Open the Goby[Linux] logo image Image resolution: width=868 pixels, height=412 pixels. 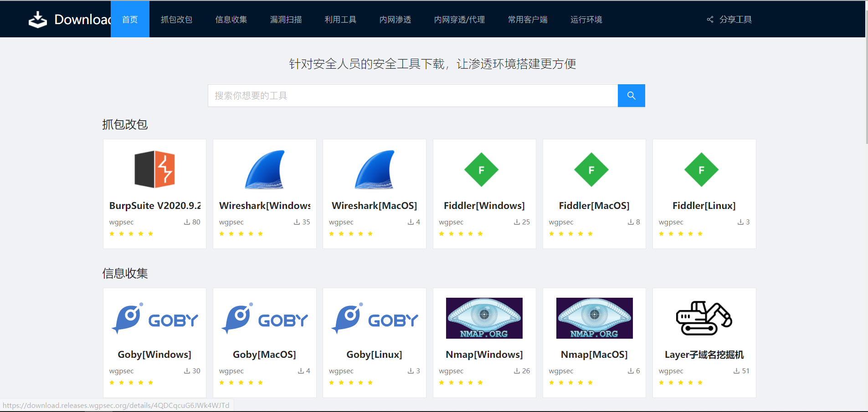click(x=375, y=318)
